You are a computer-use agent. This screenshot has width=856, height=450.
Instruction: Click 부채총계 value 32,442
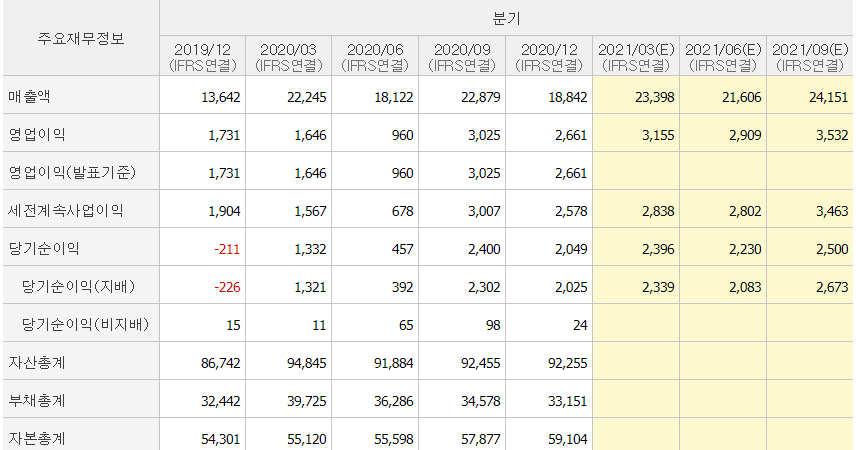click(221, 401)
